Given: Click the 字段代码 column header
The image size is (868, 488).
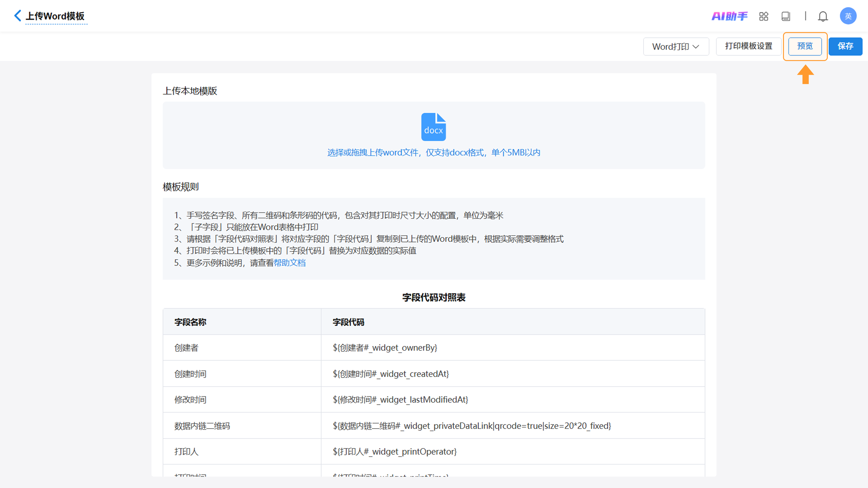Looking at the screenshot, I should point(348,322).
